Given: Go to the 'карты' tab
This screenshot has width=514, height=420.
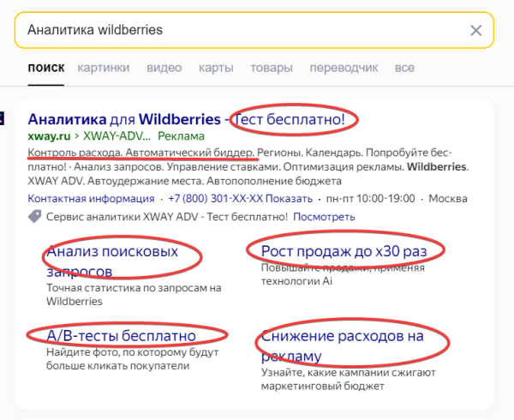Looking at the screenshot, I should (x=216, y=68).
